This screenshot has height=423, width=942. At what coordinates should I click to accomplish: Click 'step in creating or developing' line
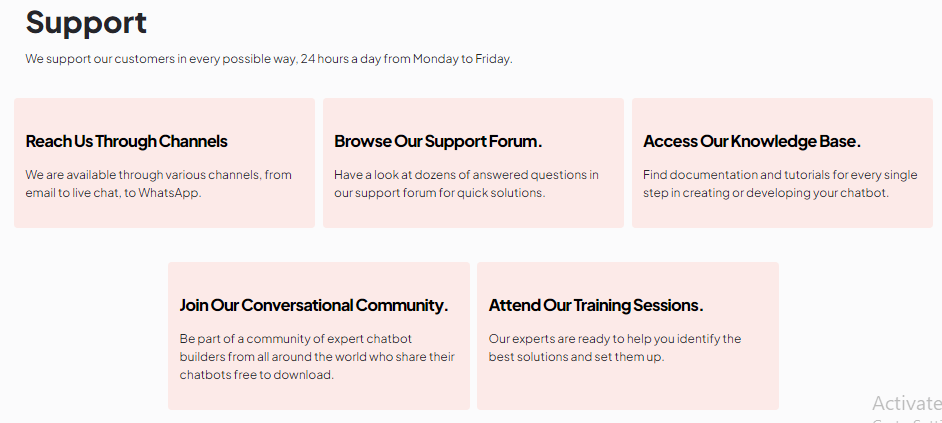[765, 193]
